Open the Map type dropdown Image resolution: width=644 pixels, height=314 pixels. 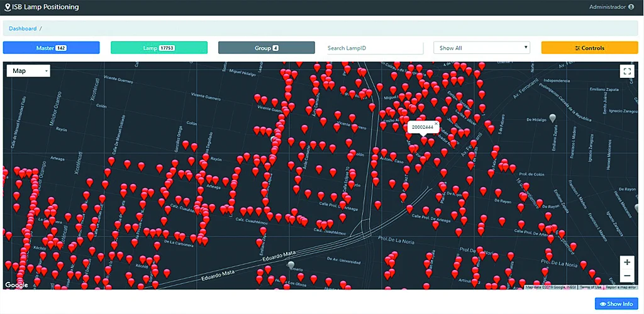click(28, 71)
